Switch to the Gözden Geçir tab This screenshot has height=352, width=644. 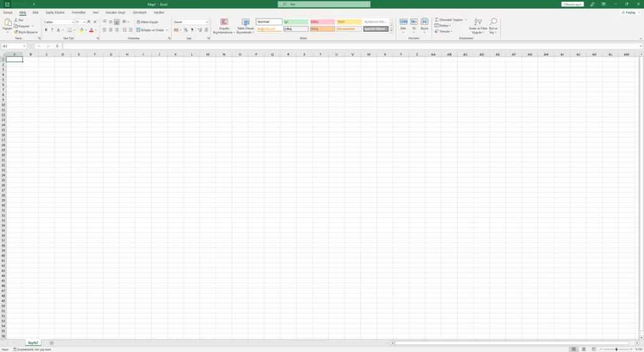(x=116, y=13)
